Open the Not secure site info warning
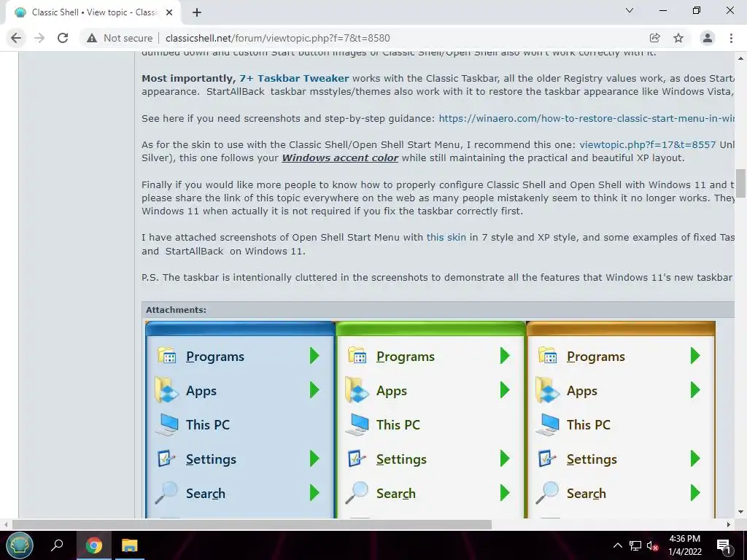 (x=119, y=38)
